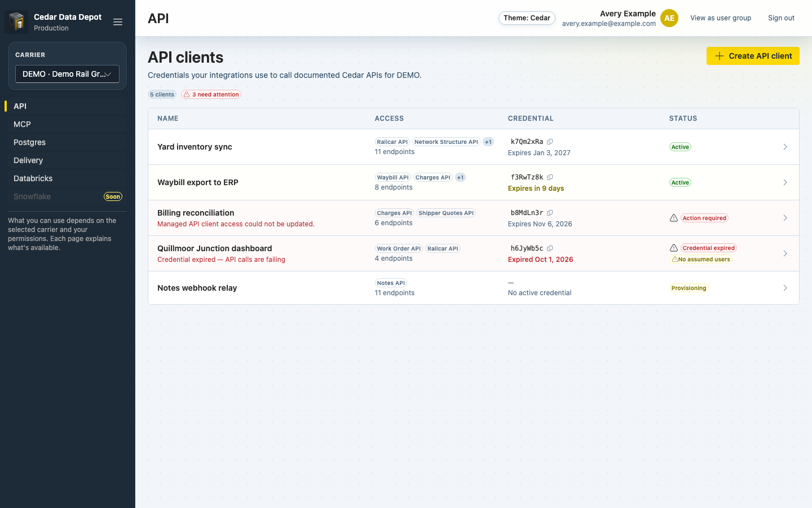The image size is (812, 508).
Task: Click the Notes API tag
Action: point(391,283)
